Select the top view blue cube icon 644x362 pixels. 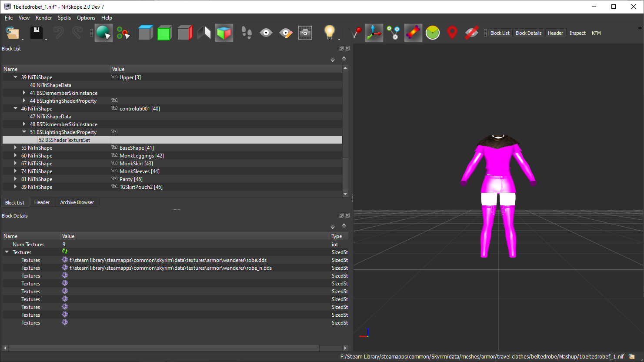point(145,33)
